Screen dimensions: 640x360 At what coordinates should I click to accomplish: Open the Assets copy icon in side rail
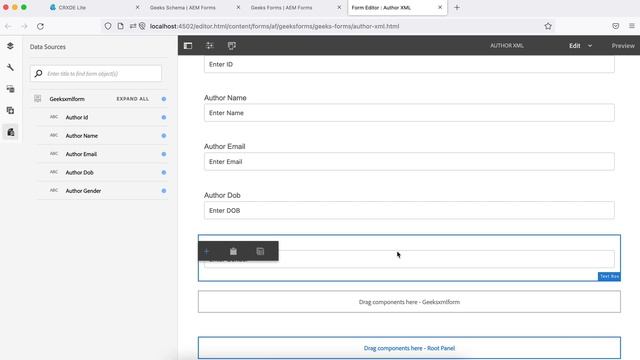point(10,111)
